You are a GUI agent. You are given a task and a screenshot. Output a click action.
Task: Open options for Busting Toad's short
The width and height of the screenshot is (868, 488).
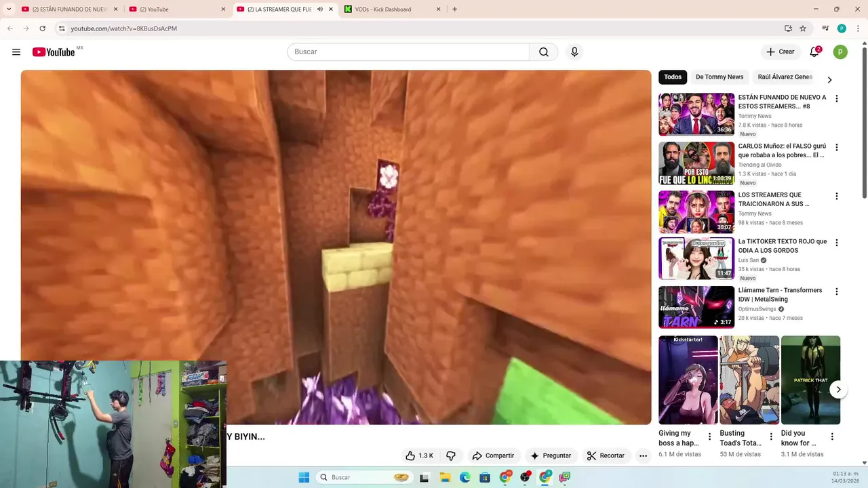coord(771,436)
